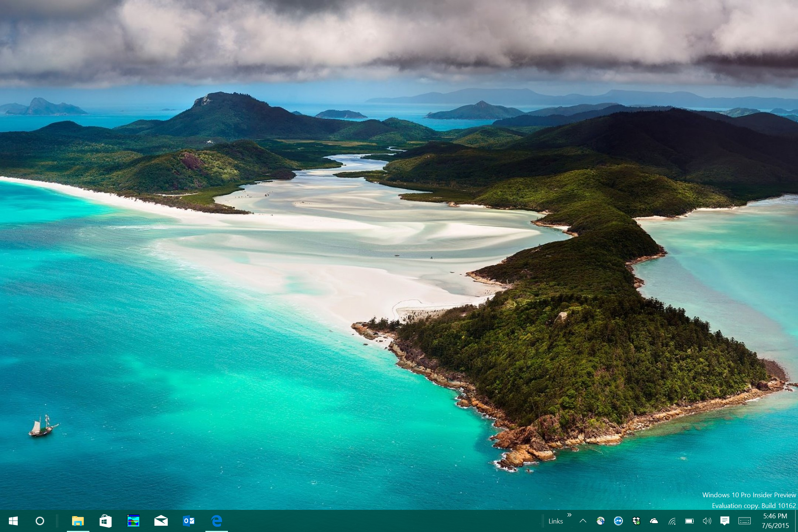Open the blue TeamViewer-style tray icon
Screen dimensions: 798x532
pyautogui.click(x=618, y=521)
